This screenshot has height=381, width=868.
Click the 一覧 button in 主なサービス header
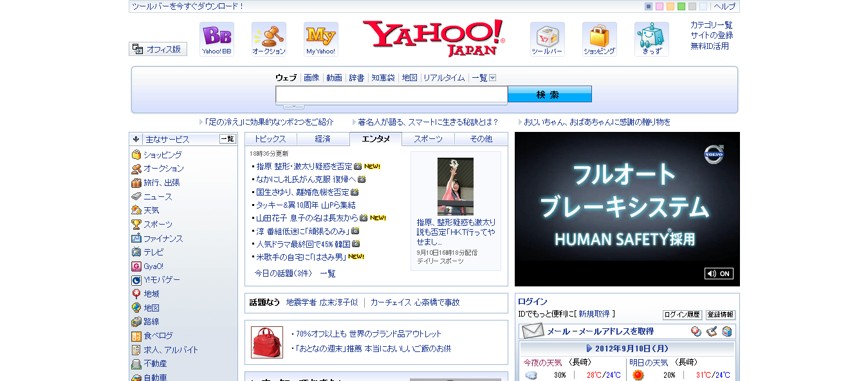pos(228,139)
